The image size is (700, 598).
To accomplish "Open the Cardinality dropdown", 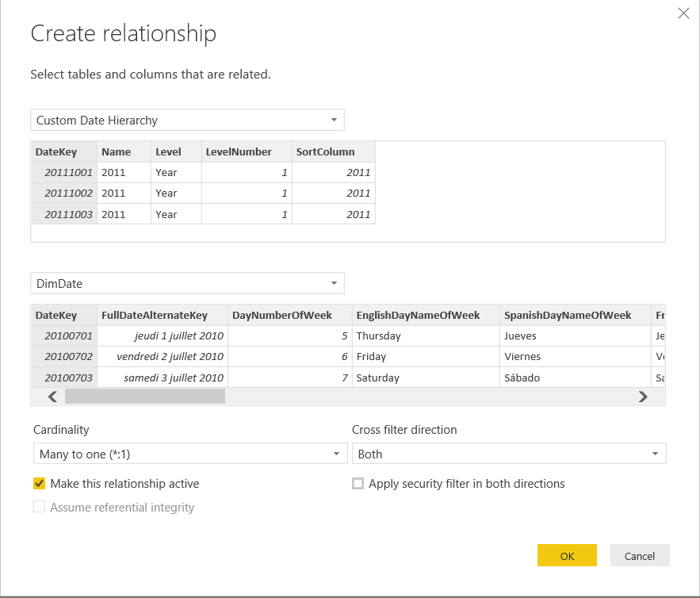I will click(336, 454).
